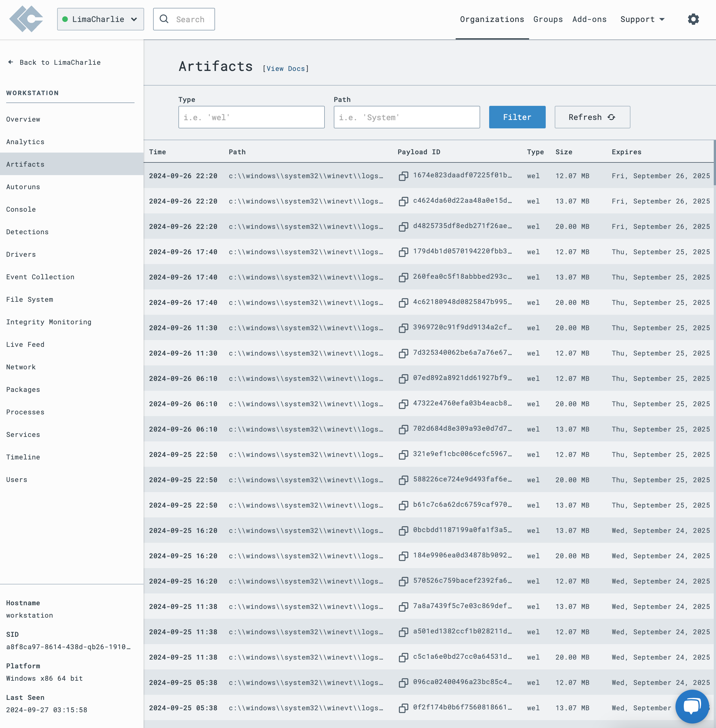Open Processes in the sidebar
This screenshot has height=728, width=716.
coord(71,412)
